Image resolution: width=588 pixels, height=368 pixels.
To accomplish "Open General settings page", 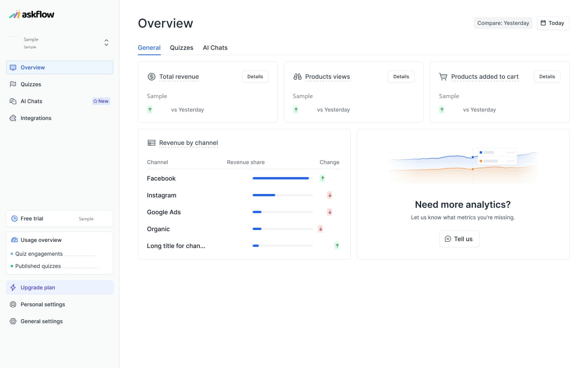I will pos(60,321).
